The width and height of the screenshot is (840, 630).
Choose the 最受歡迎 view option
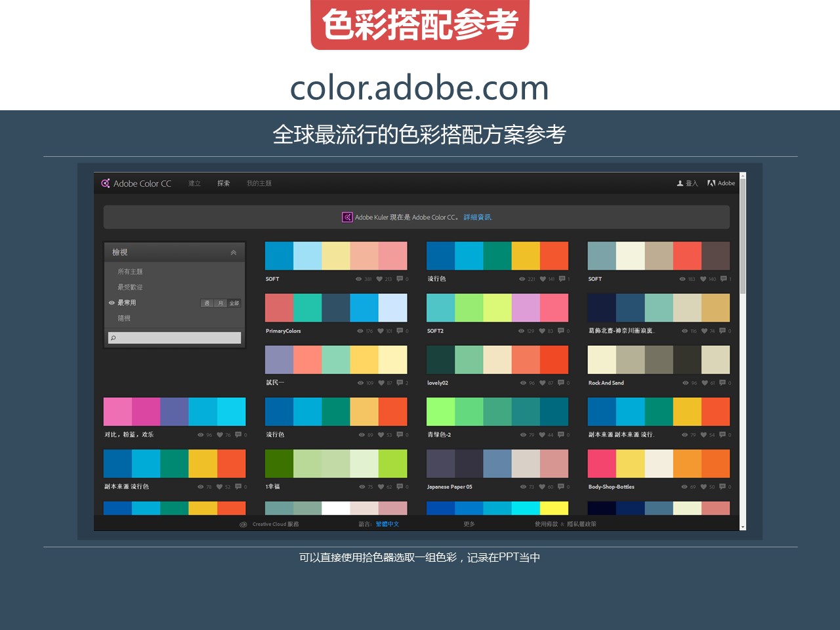[x=130, y=287]
